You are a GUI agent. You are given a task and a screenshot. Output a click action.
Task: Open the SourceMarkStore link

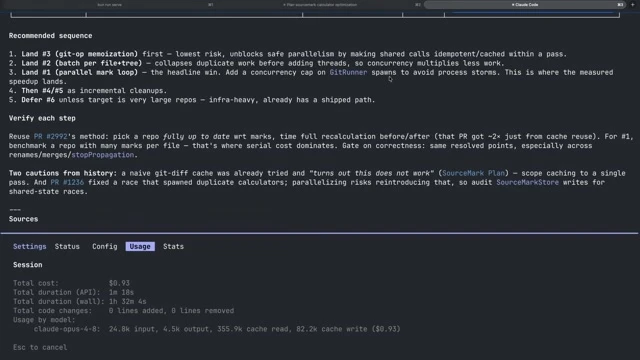click(527, 182)
